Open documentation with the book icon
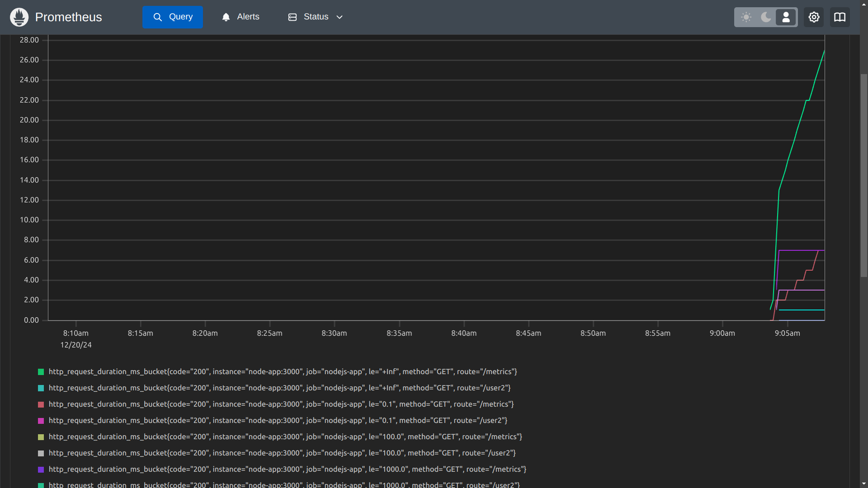The height and width of the screenshot is (488, 868). coord(840,17)
